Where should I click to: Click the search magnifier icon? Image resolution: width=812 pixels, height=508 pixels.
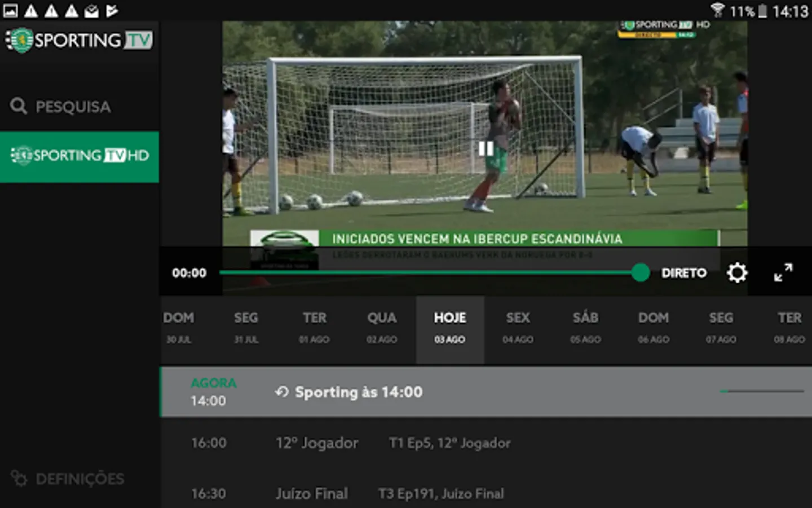19,106
